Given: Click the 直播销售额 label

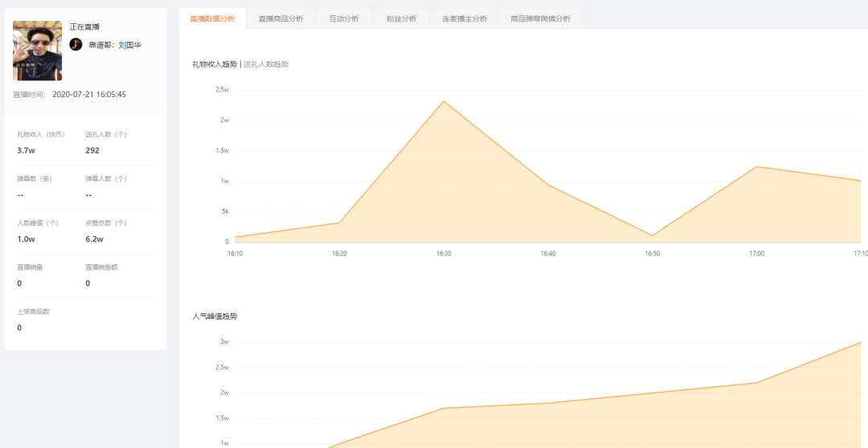Looking at the screenshot, I should (x=102, y=267).
